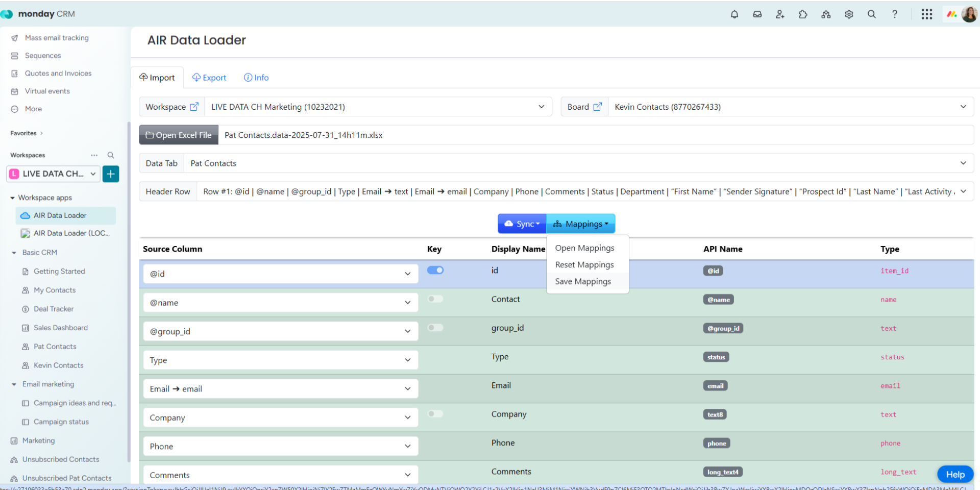Collapse the Workspace apps section
Viewport: 980px width, 490px height.
(12, 198)
